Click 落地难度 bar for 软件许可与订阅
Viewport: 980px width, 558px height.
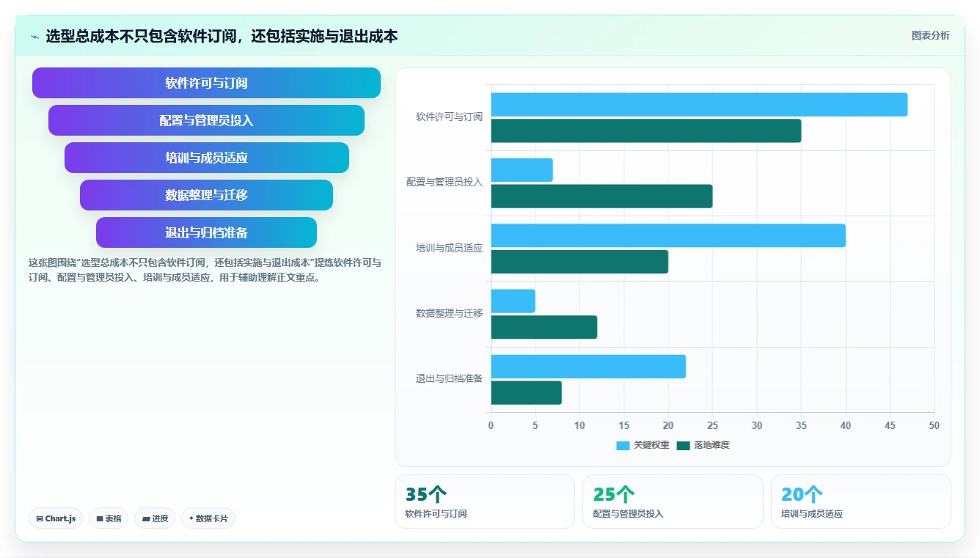coord(646,131)
